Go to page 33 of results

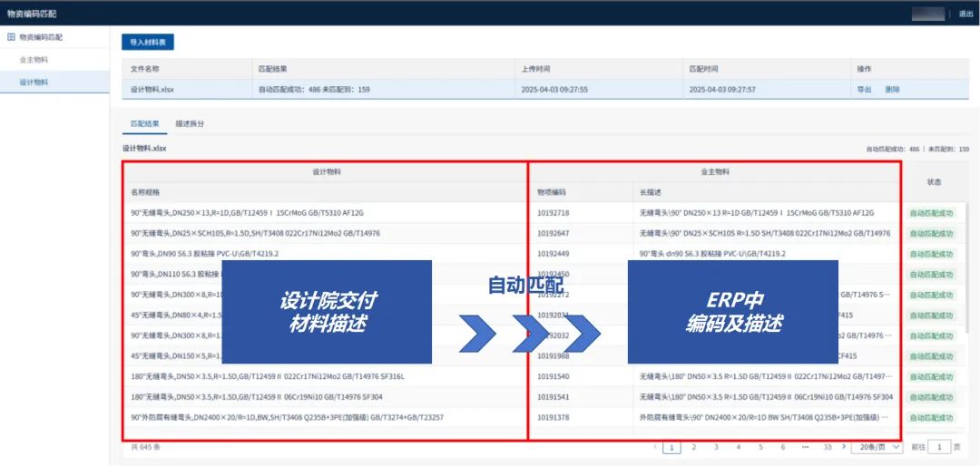(x=828, y=447)
